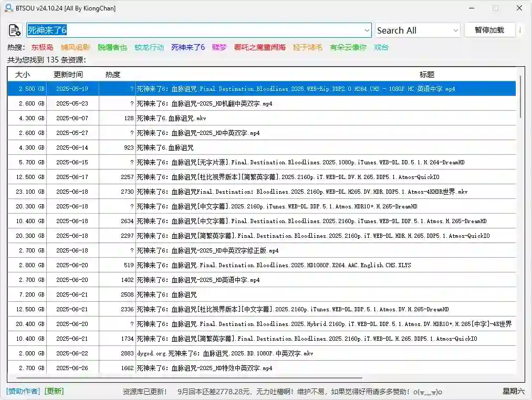532x400 pixels.
Task: Click the horizontal scrollbar below results
Action: 189,377
